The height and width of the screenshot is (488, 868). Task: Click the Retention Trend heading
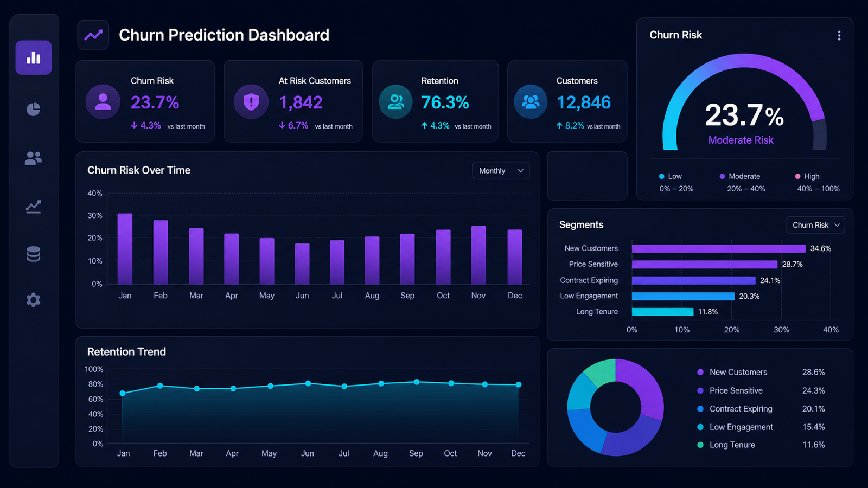tap(126, 352)
